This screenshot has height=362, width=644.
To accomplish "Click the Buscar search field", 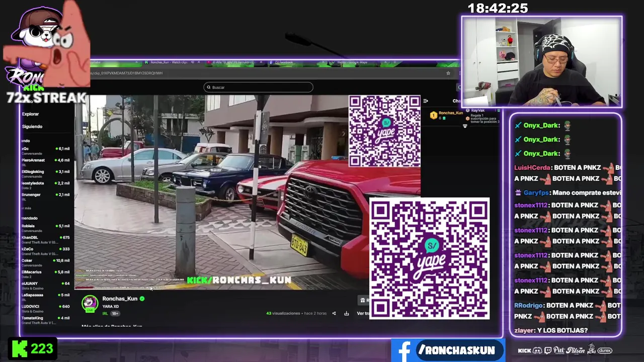I will tap(258, 87).
